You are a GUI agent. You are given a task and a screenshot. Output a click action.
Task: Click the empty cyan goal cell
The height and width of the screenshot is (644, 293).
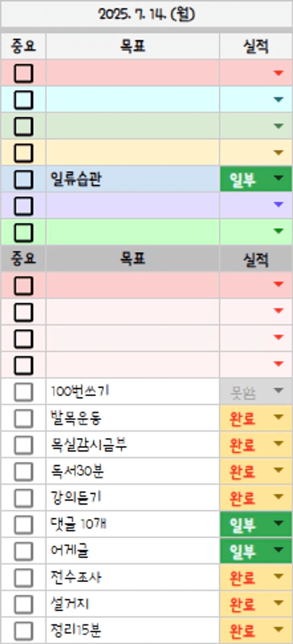133,99
